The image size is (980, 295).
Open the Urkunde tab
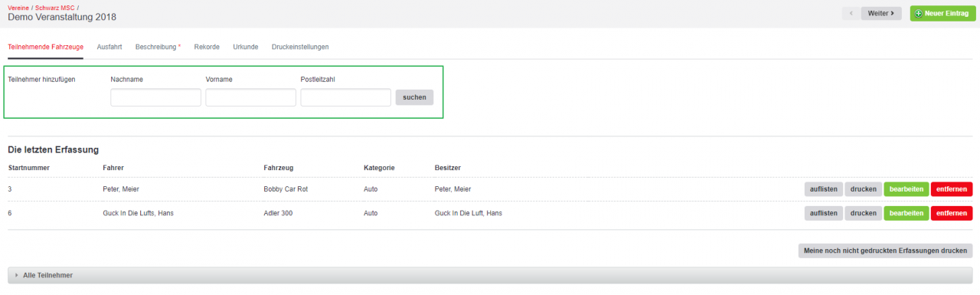tap(246, 47)
